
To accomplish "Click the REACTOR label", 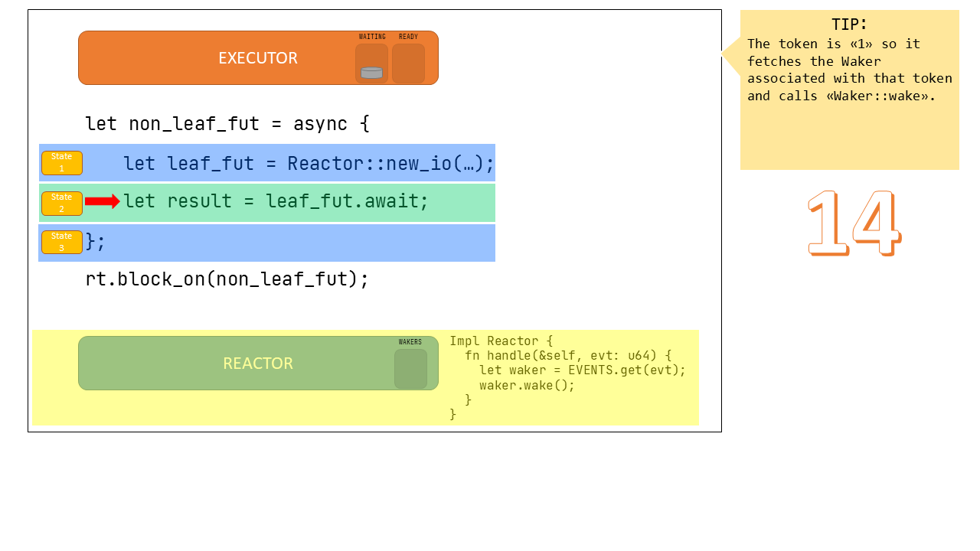I will click(x=258, y=364).
